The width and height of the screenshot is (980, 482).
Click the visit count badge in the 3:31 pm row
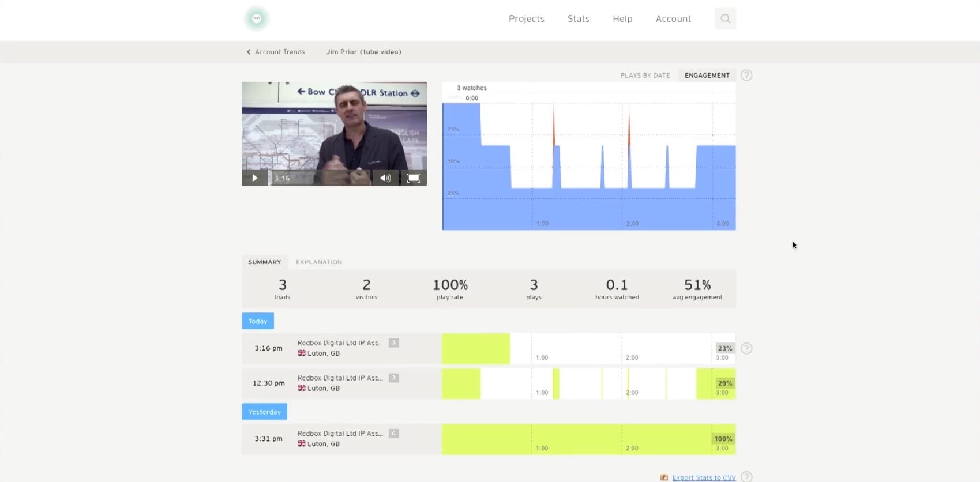click(x=394, y=434)
